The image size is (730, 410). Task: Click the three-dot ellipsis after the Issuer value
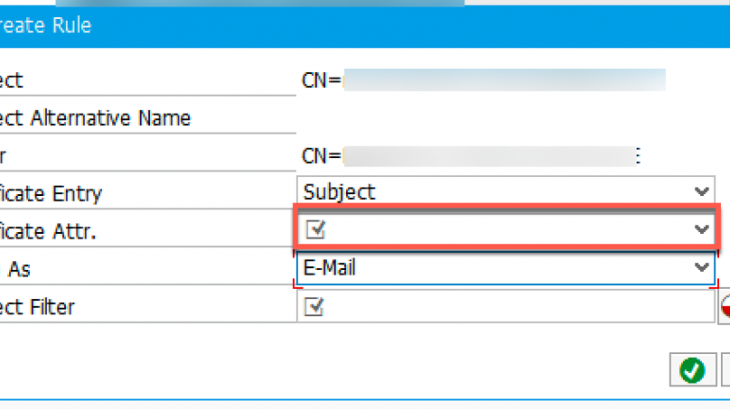(x=638, y=156)
